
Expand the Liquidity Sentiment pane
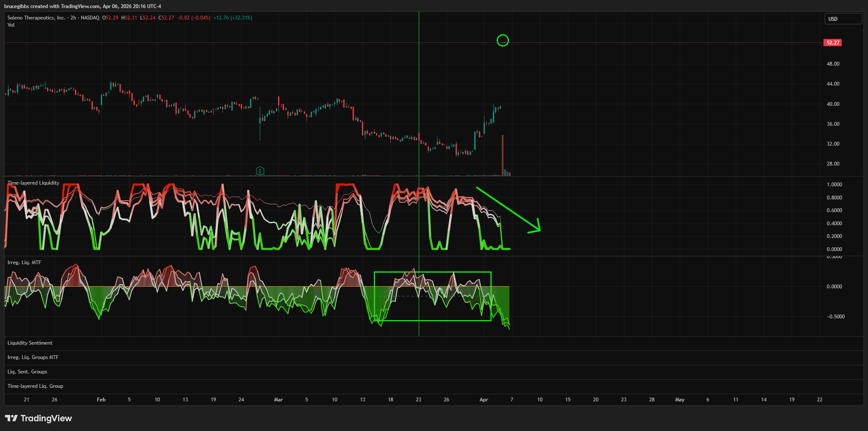point(30,343)
